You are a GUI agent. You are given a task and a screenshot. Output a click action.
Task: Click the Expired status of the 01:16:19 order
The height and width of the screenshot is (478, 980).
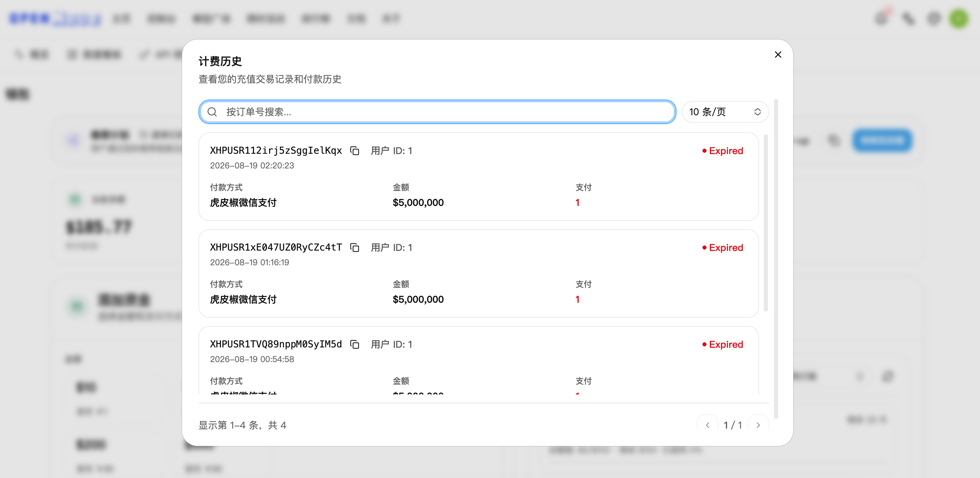723,248
